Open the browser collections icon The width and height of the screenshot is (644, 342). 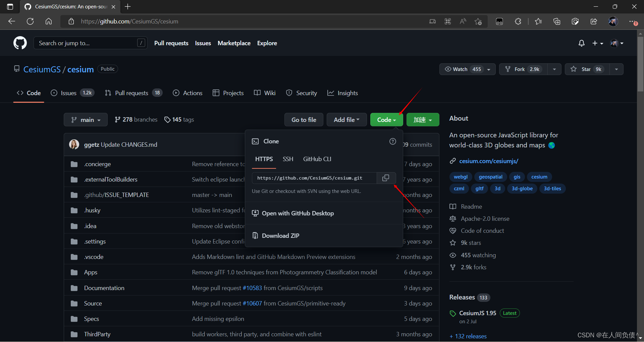(x=557, y=21)
